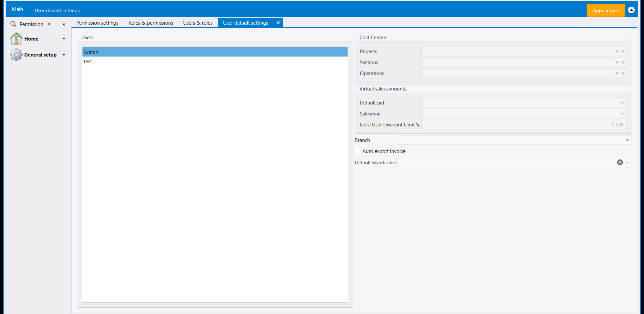Click the General setup label
The width and height of the screenshot is (644, 314).
click(40, 55)
